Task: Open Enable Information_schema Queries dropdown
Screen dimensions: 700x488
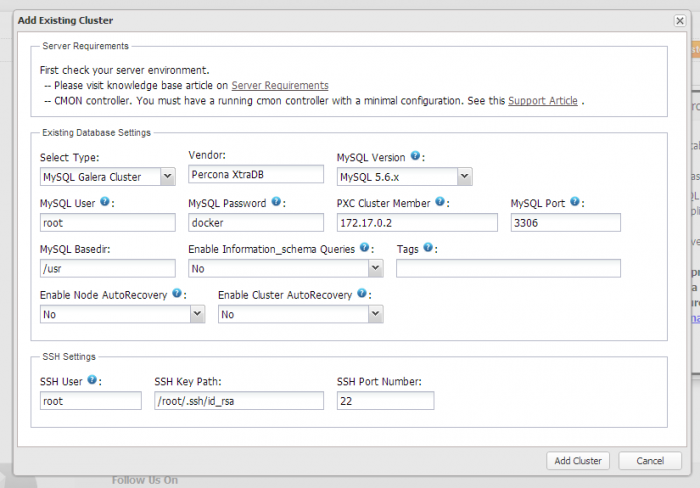Action: point(286,268)
